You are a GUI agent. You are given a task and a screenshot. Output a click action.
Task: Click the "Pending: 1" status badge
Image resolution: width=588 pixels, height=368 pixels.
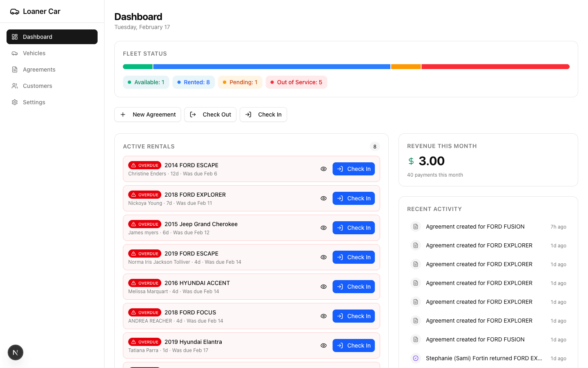coord(240,82)
